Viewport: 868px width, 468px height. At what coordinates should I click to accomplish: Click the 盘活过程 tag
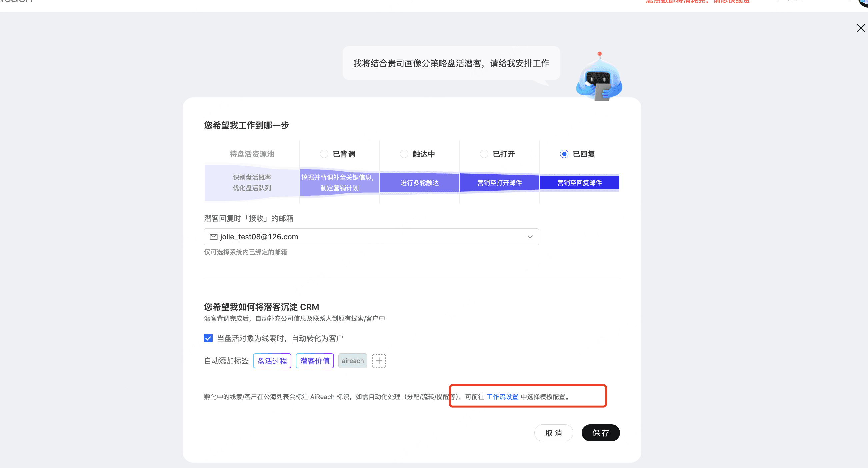pyautogui.click(x=272, y=361)
